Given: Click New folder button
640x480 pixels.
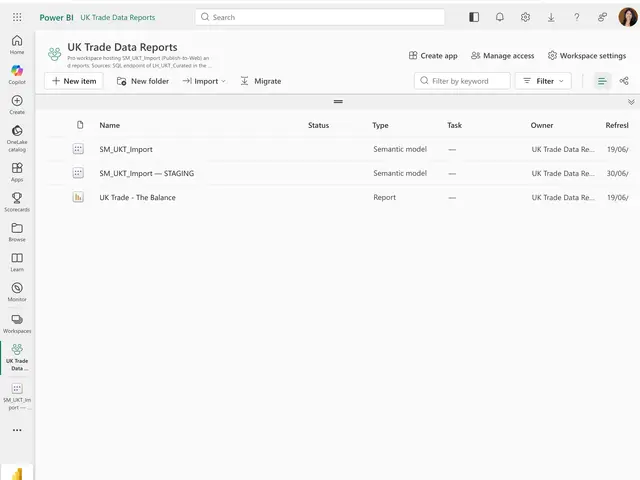Looking at the screenshot, I should pyautogui.click(x=142, y=81).
